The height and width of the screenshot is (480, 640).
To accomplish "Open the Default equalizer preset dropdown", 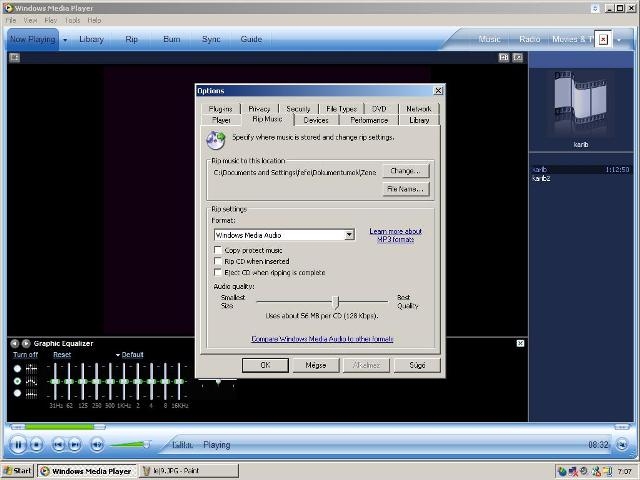I will pos(130,355).
